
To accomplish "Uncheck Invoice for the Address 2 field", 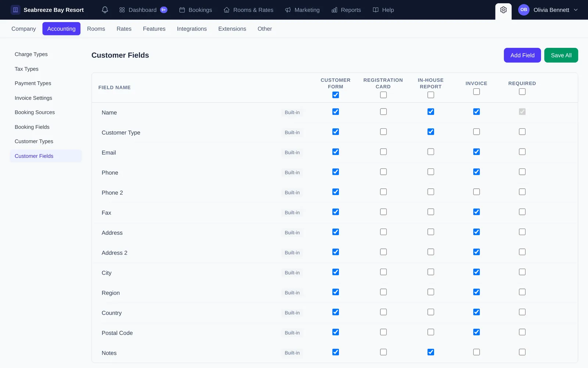I will (x=476, y=252).
